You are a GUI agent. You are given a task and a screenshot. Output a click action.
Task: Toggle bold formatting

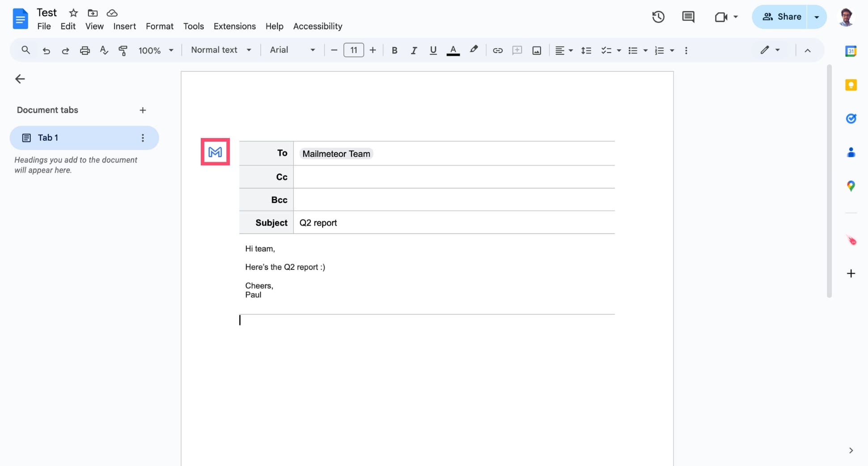[x=394, y=50]
